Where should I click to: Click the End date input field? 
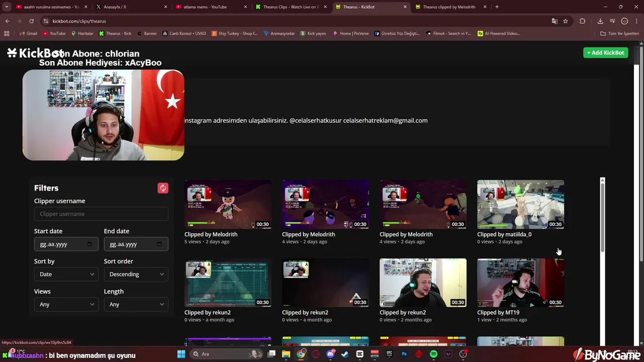136,244
